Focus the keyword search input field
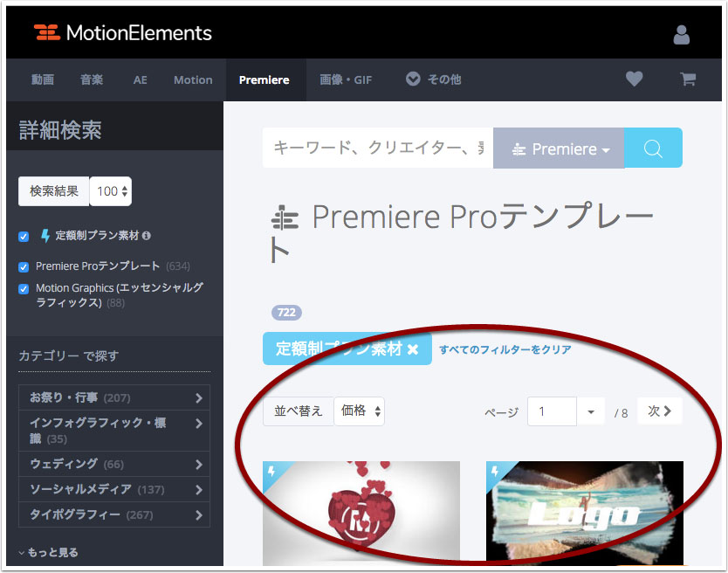This screenshot has height=573, width=728. (378, 148)
